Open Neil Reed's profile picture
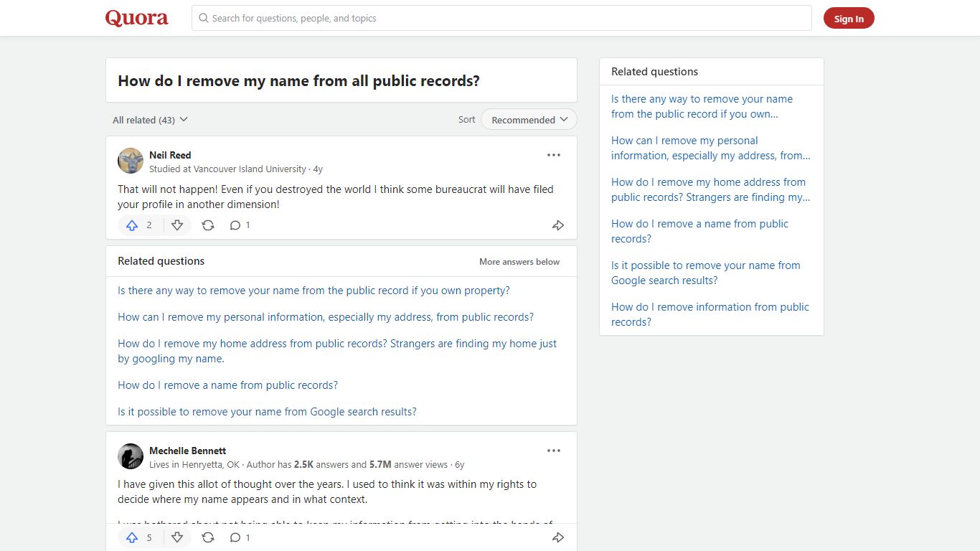Image resolution: width=980 pixels, height=551 pixels. (x=131, y=161)
